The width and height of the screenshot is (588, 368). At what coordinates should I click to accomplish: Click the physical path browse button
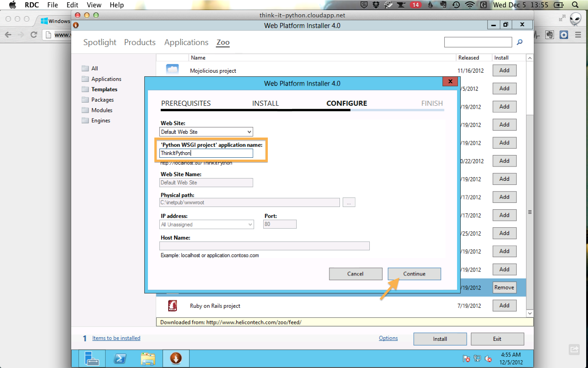click(x=349, y=202)
